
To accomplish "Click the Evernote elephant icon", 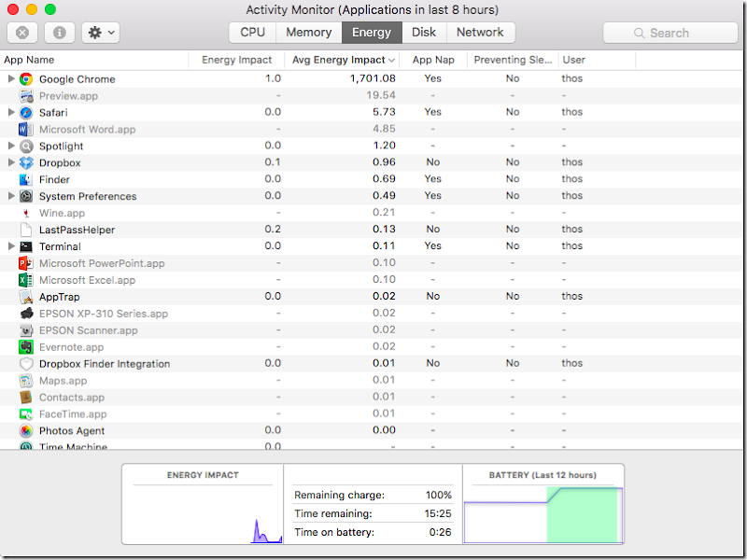I will (26, 346).
